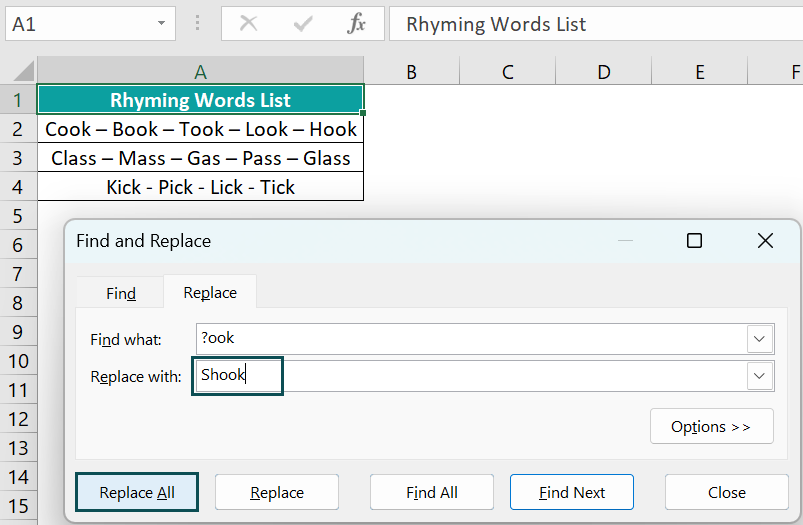This screenshot has width=803, height=525.
Task: Select row 1 header
Action: coord(18,99)
